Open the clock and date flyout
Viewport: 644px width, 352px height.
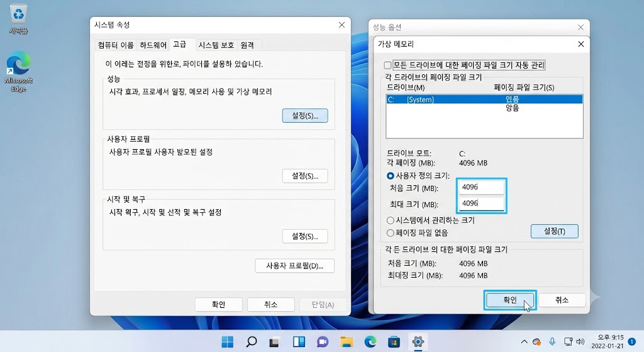click(608, 342)
